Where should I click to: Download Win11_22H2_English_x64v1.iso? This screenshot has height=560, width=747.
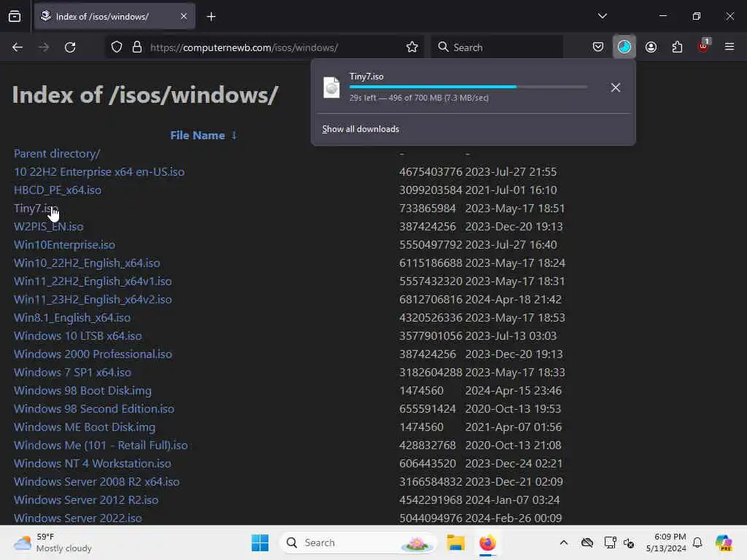pyautogui.click(x=93, y=281)
